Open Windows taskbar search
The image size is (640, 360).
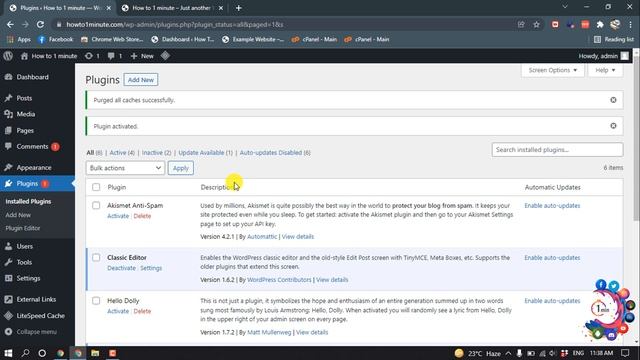(25, 353)
